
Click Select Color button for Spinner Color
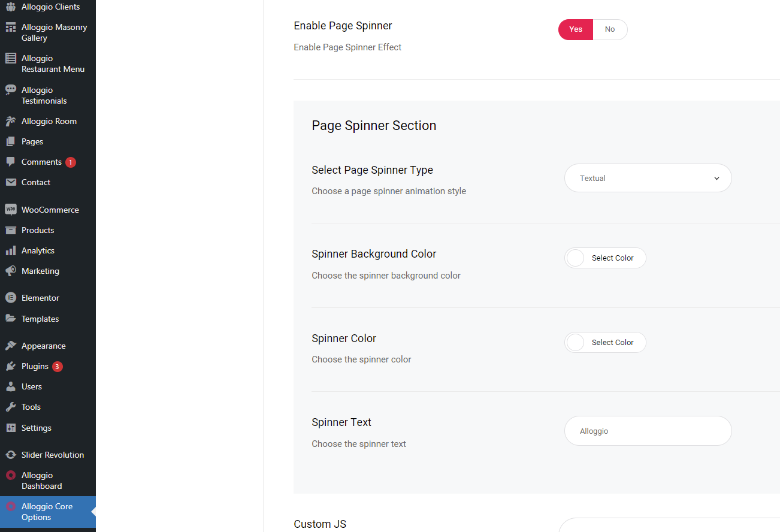pos(612,343)
